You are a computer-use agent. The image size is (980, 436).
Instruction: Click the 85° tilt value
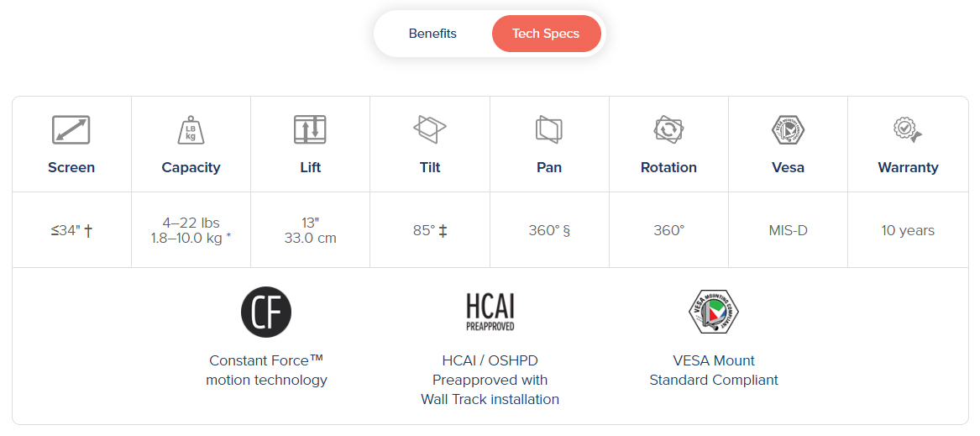pyautogui.click(x=429, y=230)
